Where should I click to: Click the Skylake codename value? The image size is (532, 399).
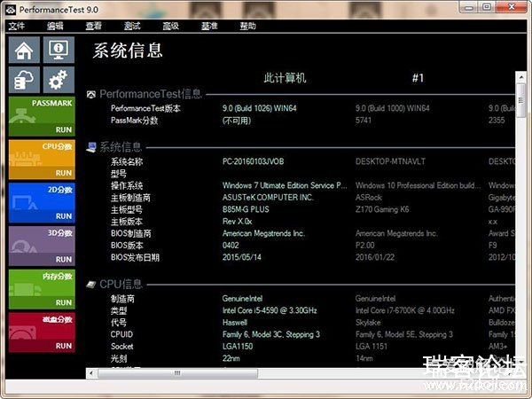point(368,323)
